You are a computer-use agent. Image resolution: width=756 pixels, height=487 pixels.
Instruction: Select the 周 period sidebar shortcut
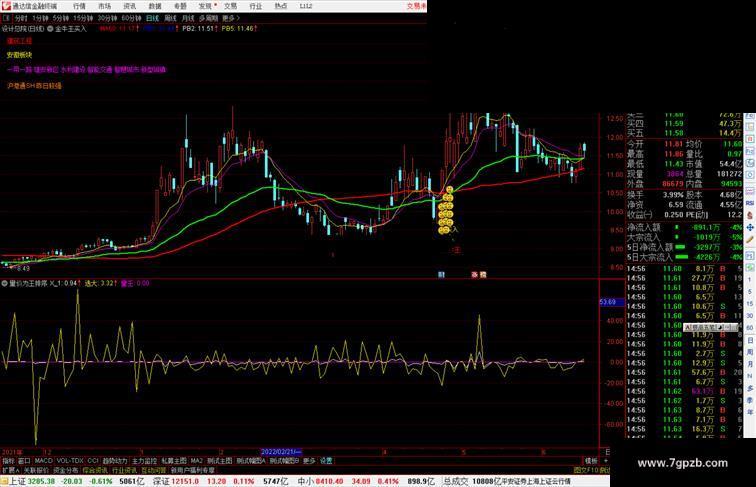750,352
